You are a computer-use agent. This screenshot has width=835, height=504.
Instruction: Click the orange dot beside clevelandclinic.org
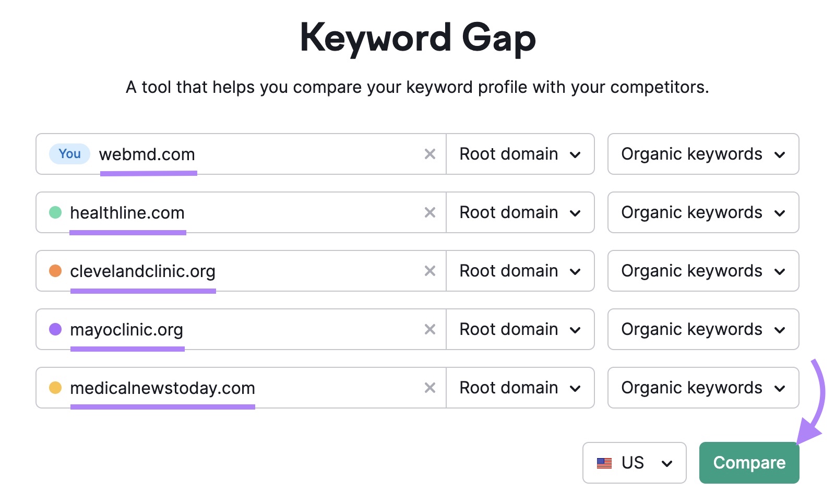55,271
